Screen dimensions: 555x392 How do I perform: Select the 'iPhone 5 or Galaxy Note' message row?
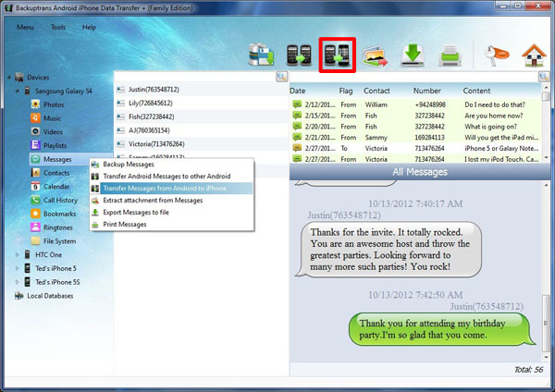[415, 148]
